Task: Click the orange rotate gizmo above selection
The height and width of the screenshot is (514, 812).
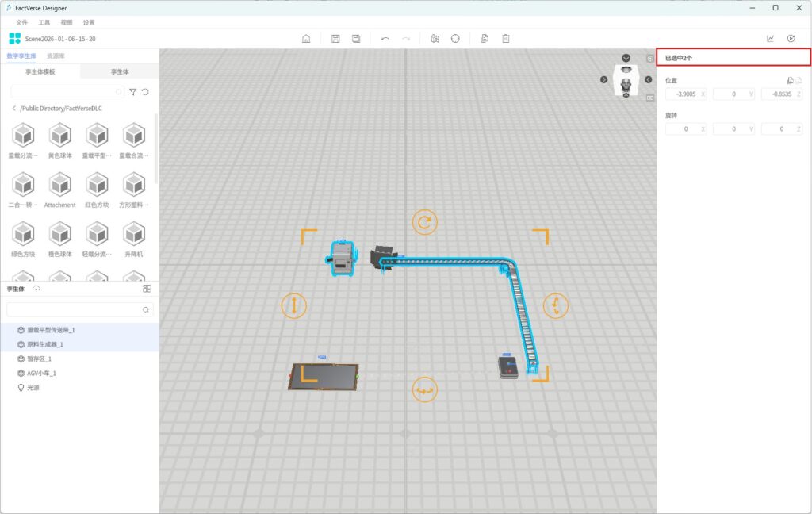Action: (424, 222)
